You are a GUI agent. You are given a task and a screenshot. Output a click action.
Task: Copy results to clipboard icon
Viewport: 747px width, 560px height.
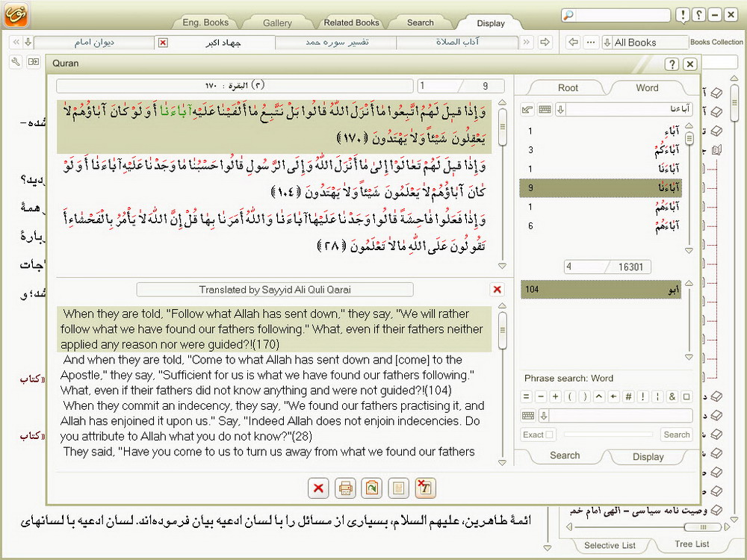click(x=371, y=488)
